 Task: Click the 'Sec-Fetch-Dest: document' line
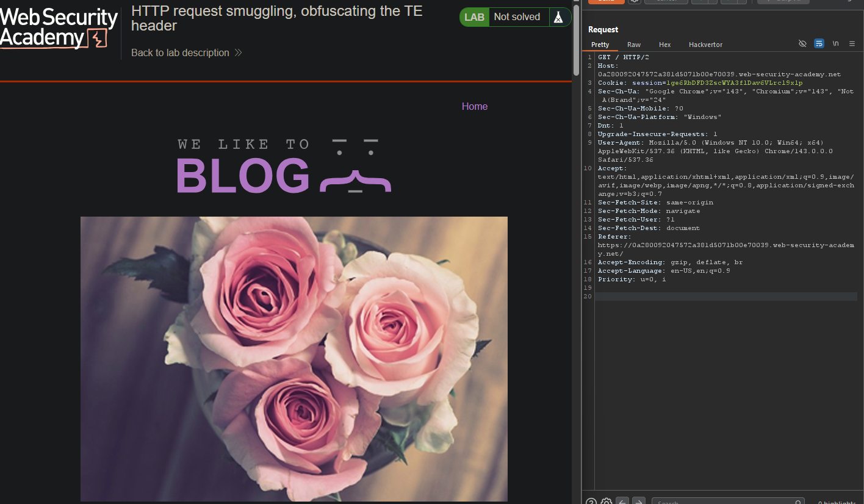point(649,228)
